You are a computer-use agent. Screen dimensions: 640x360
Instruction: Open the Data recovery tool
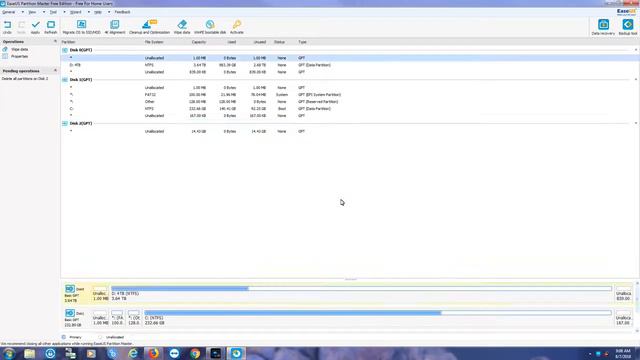coord(603,27)
